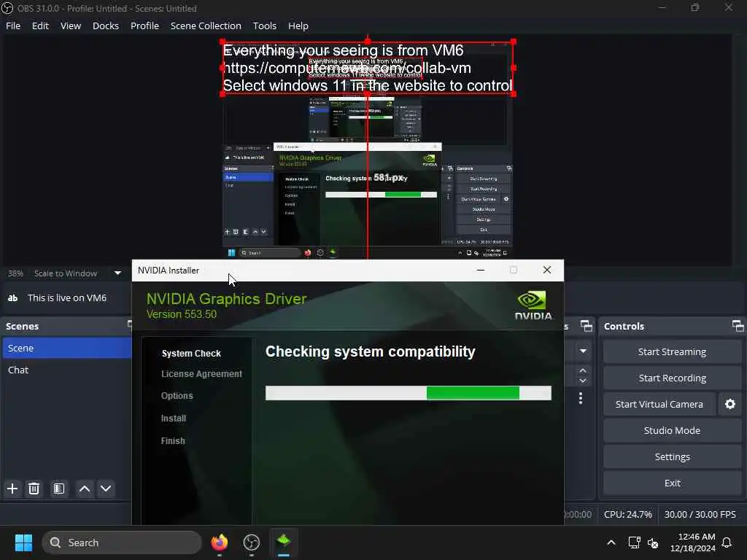Open the File menu
The height and width of the screenshot is (560, 747).
13,26
